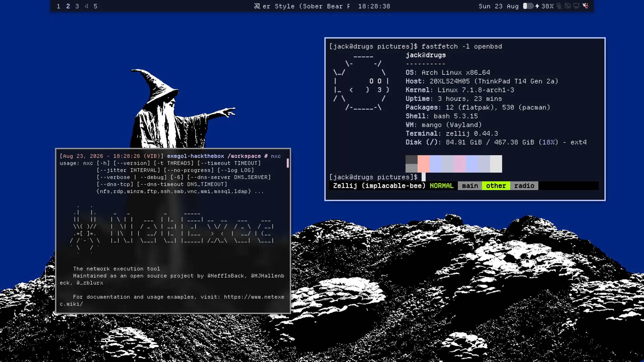
Task: Click the mauve pink fastfetch color block
Action: pos(460,164)
